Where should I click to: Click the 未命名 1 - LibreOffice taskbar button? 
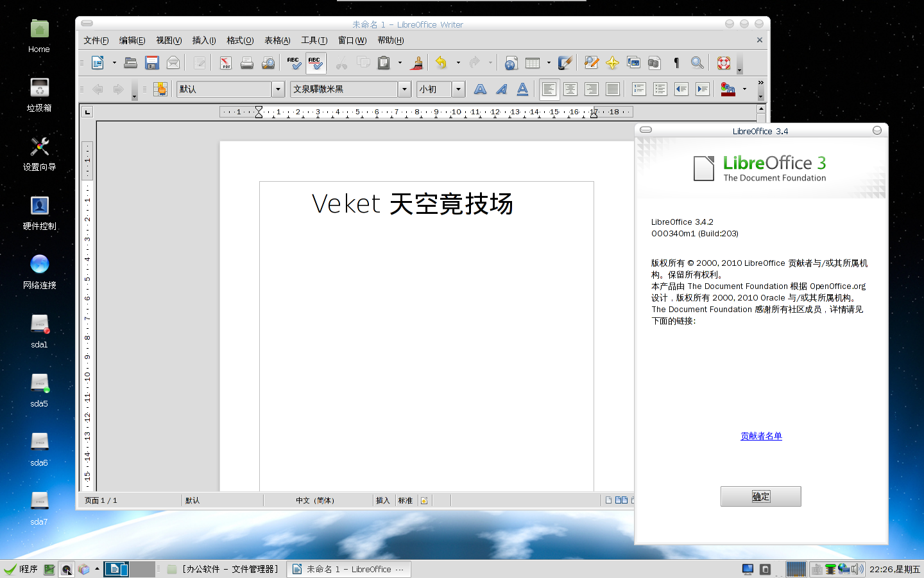pos(349,569)
